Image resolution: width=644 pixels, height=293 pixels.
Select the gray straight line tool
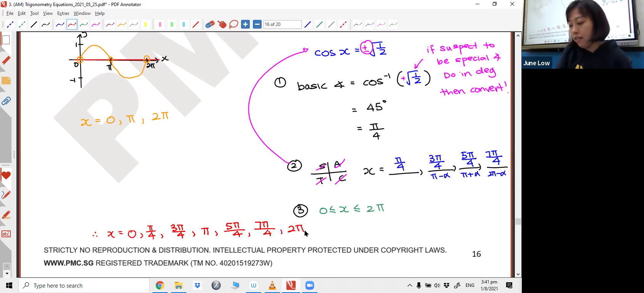(x=331, y=25)
